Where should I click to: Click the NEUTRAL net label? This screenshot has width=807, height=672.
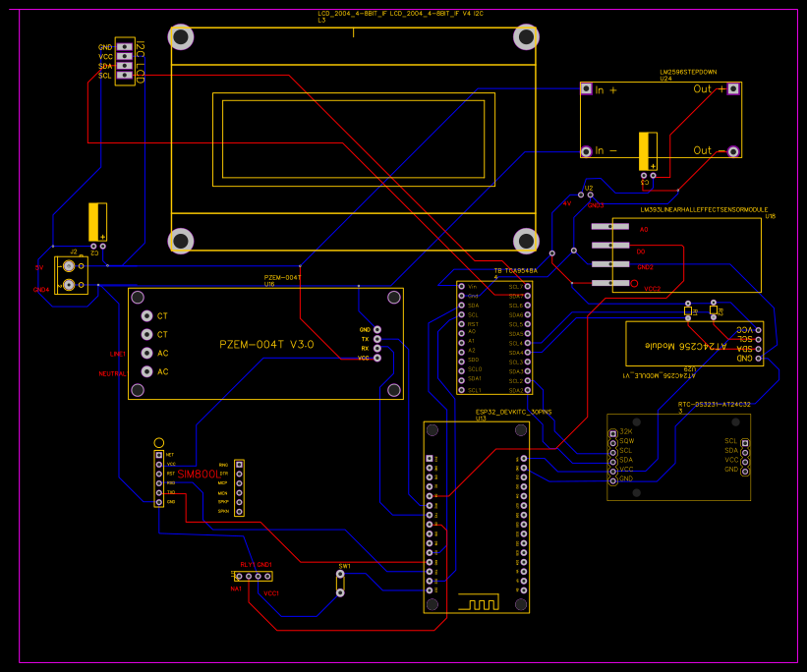(112, 373)
